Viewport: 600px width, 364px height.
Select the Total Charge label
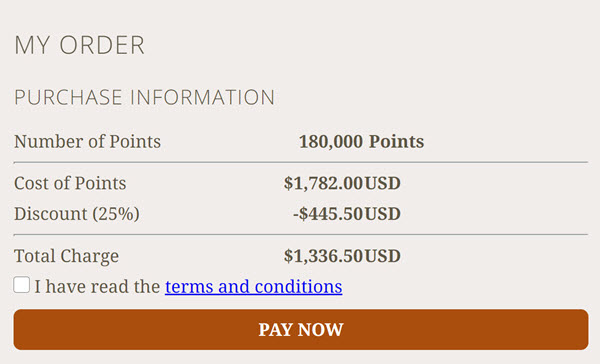coord(66,256)
